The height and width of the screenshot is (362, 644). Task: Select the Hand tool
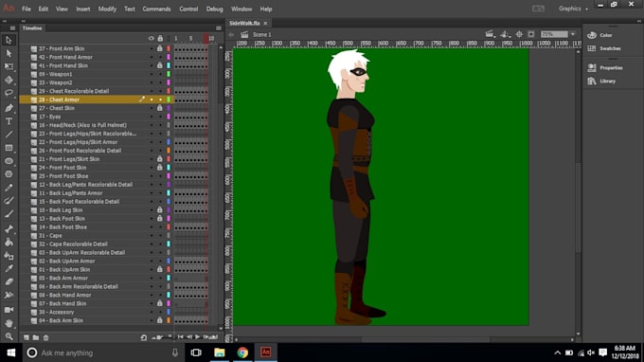coord(9,323)
